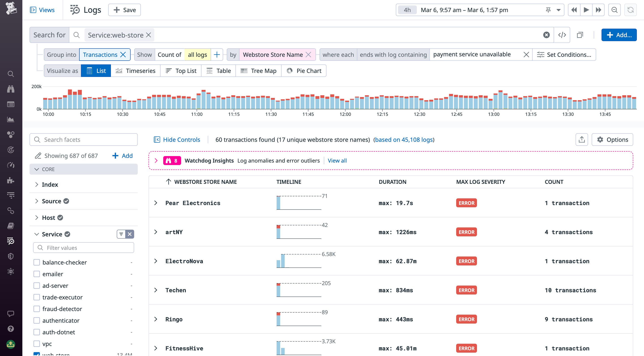
Task: Open the help question-mark icon in sidebar
Action: (x=11, y=329)
